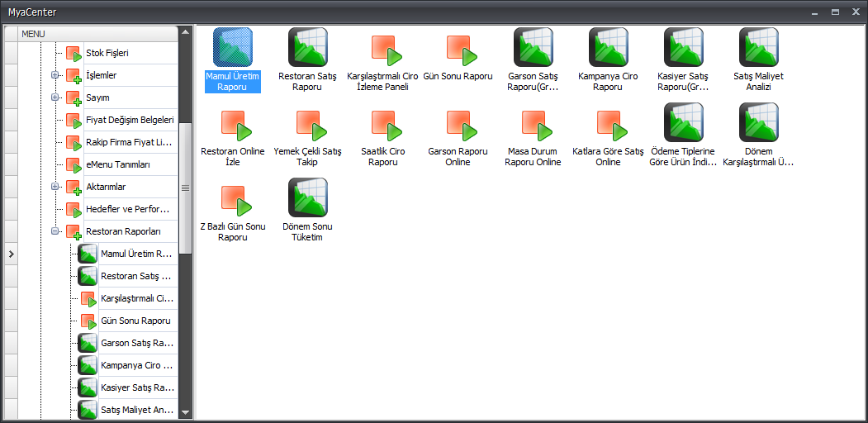Open Ödeme Tiplerine Göre Ürün İndi… icon
Image resolution: width=868 pixels, height=423 pixels.
(684, 123)
